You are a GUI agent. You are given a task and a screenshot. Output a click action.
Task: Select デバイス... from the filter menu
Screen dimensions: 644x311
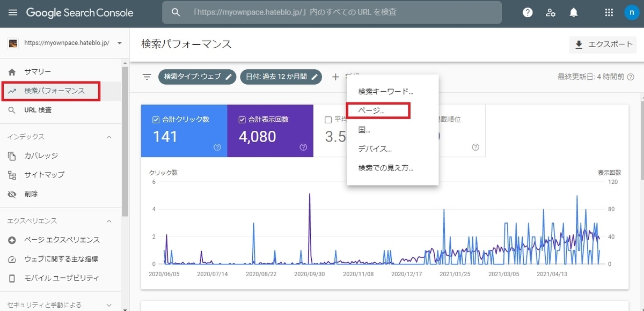393,149
